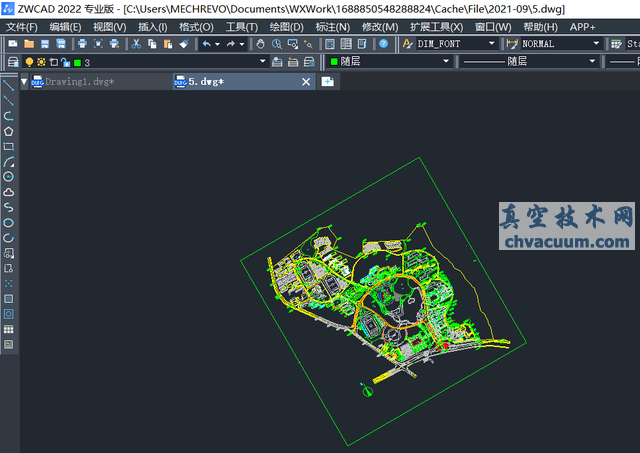Close the 5.dwg tab

pyautogui.click(x=307, y=82)
